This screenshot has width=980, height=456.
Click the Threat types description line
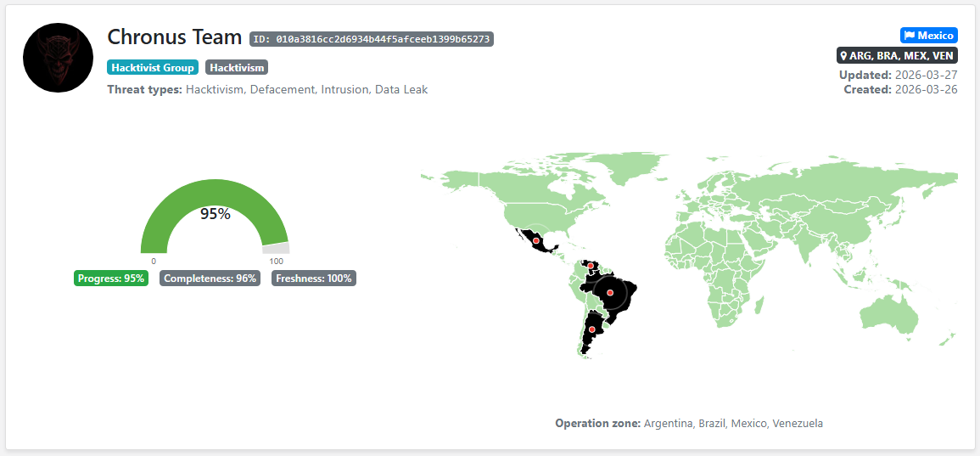click(x=267, y=89)
